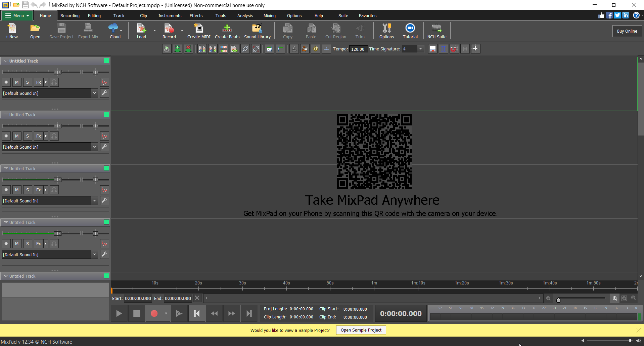The height and width of the screenshot is (346, 644).
Task: Expand the Fx dropdown arrow on fourth track
Action: click(46, 244)
